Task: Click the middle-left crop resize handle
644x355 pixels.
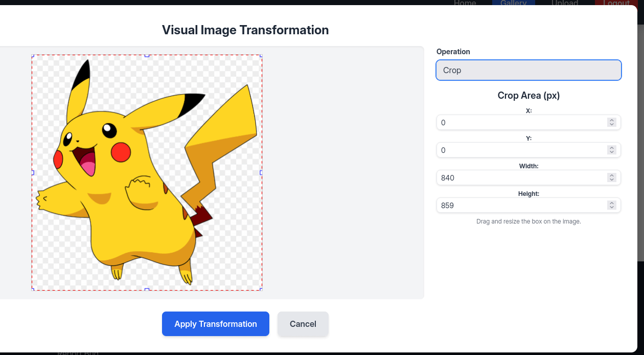Action: coord(32,172)
